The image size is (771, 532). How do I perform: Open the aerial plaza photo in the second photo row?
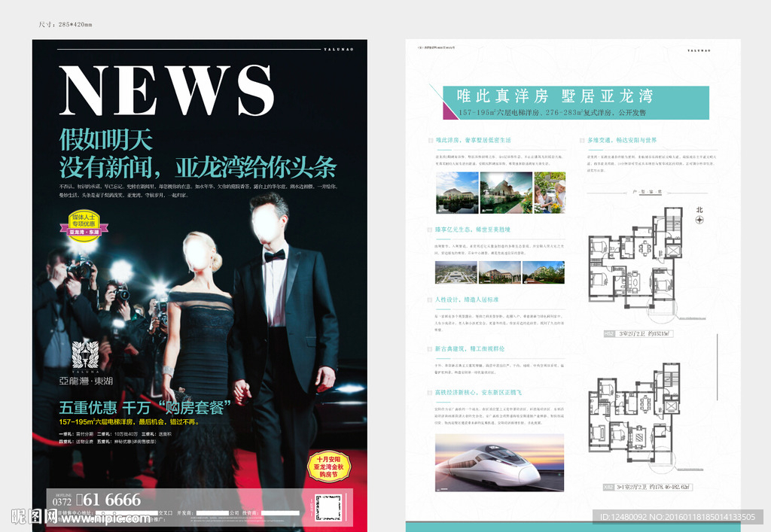[456, 272]
